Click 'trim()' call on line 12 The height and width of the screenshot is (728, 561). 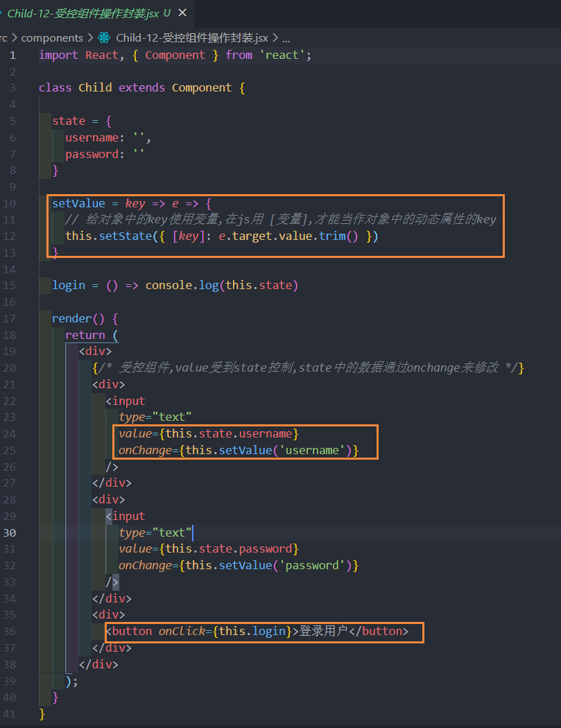tap(338, 236)
